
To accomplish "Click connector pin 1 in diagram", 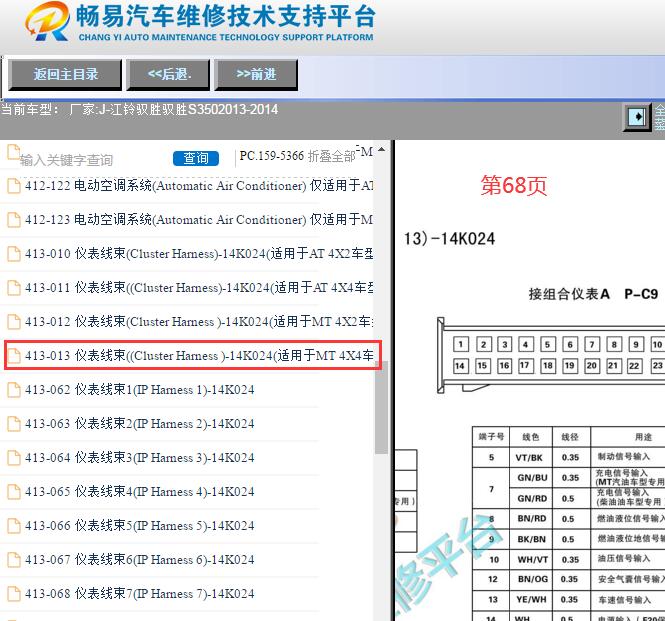I will [461, 344].
